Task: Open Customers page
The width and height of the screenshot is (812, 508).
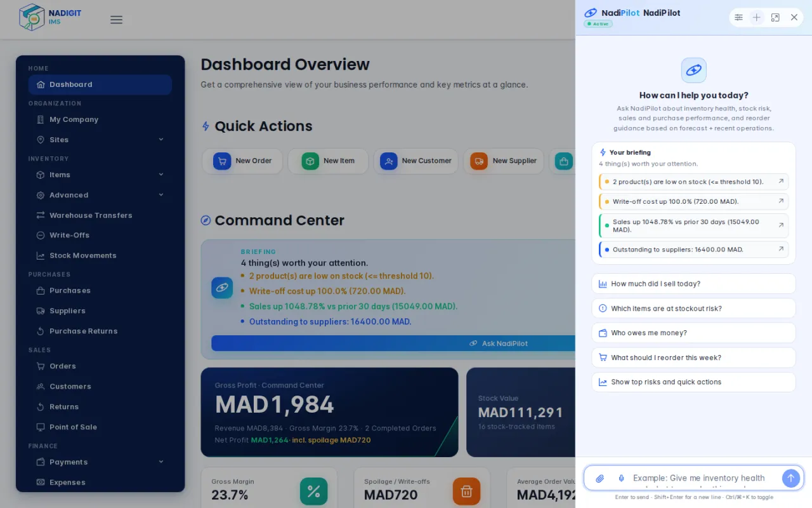Action: [x=100, y=386]
